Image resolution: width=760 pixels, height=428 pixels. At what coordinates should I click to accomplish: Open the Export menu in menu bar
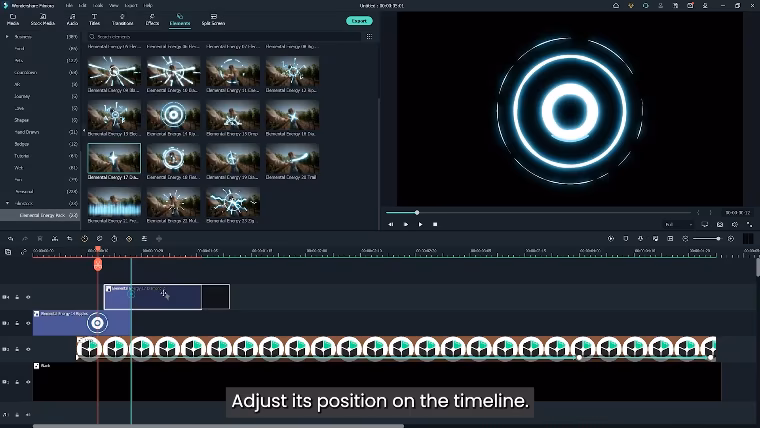pos(131,5)
